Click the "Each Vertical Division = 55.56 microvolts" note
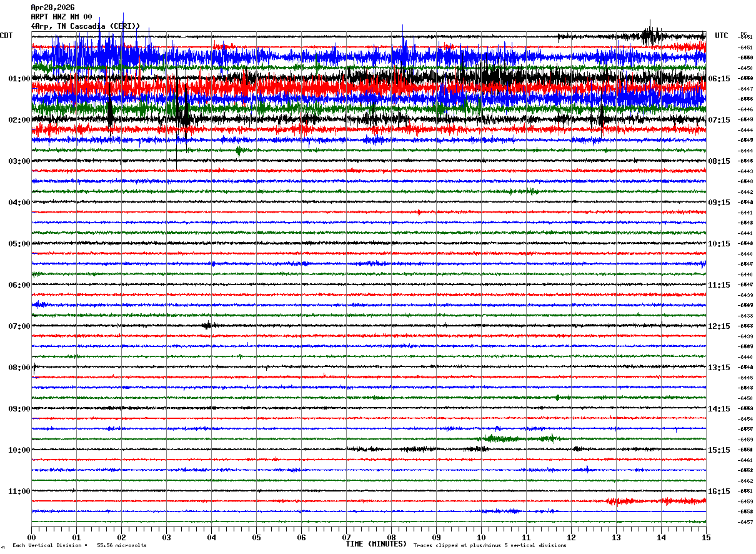Image resolution: width=756 pixels, height=554 pixels. pos(80,546)
